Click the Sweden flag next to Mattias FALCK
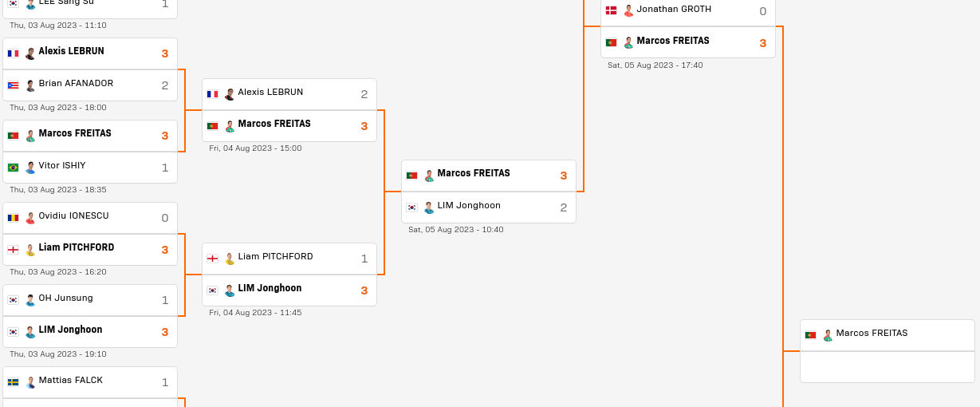This screenshot has height=407, width=980. pos(13,382)
